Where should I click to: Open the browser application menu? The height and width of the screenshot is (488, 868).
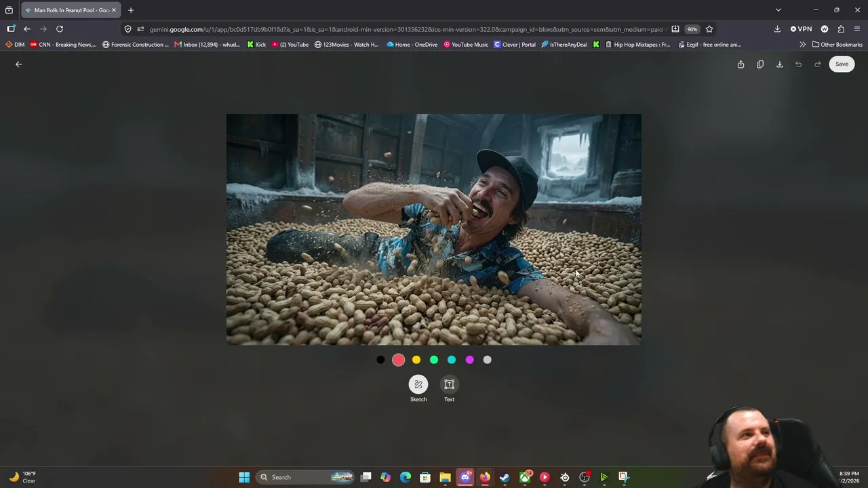(857, 29)
